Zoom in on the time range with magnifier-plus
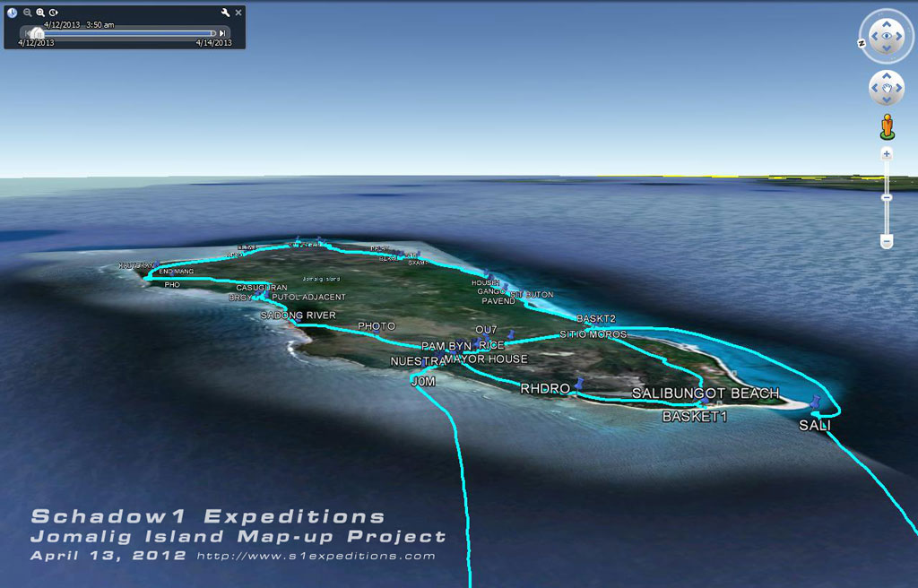Screen dimensions: 918x588 pos(40,13)
